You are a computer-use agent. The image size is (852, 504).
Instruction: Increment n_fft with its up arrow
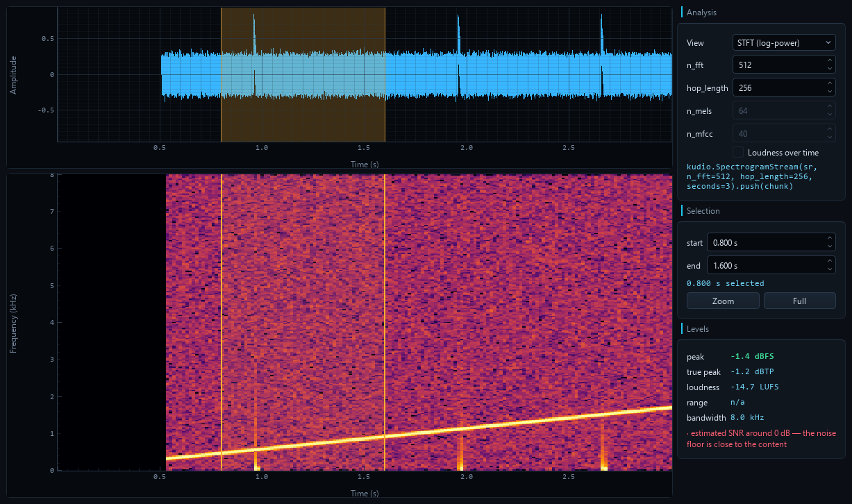coord(830,61)
